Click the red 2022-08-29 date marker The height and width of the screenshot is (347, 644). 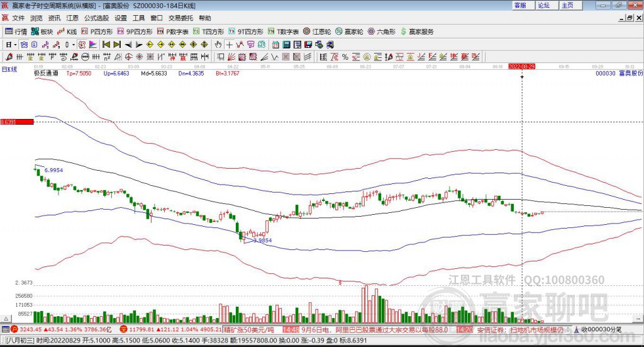521,66
